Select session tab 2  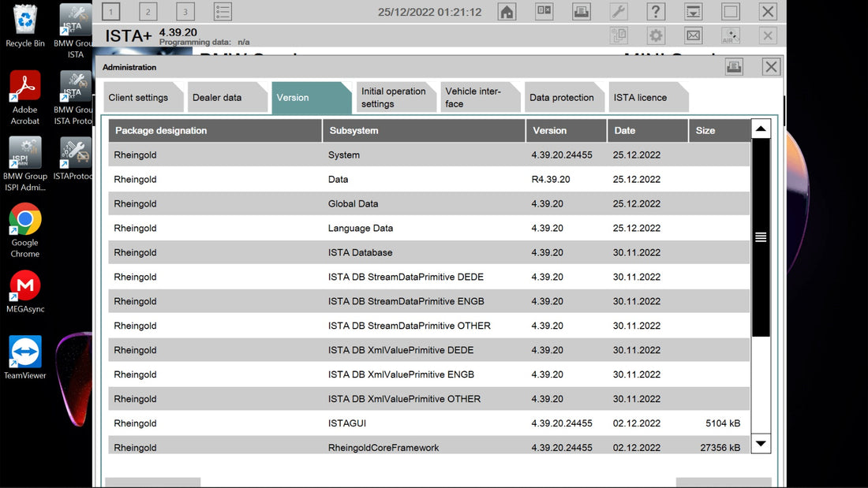coord(148,11)
